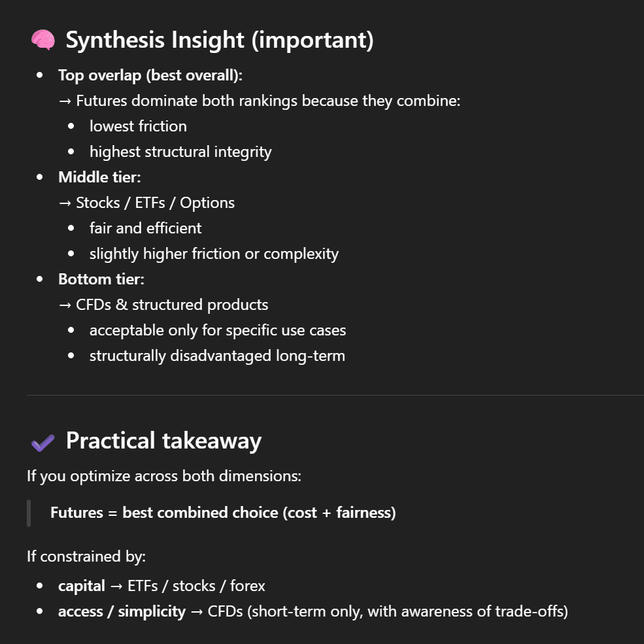
Task: Select the "Top overlap (best overall):" label
Action: [x=150, y=75]
